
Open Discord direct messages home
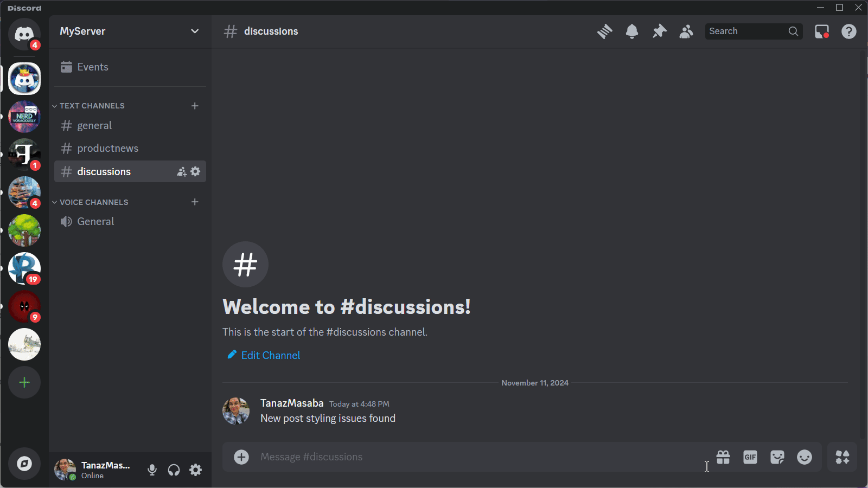(24, 34)
